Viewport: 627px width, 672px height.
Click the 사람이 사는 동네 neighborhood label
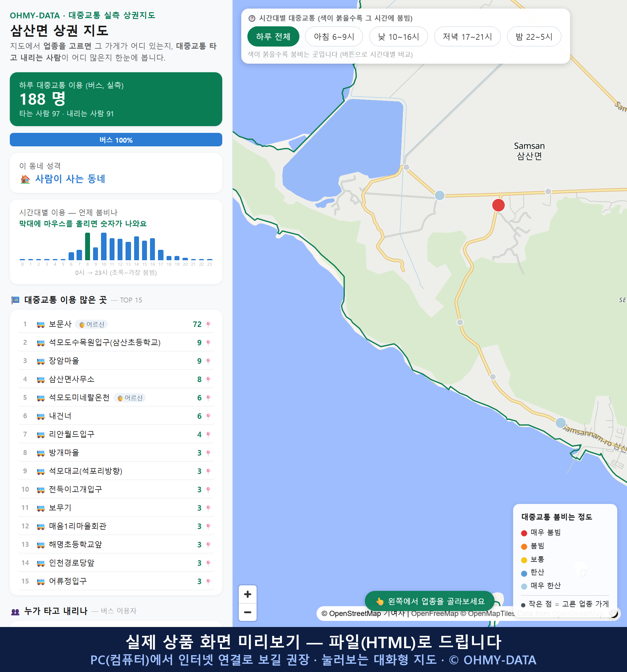[x=70, y=179]
